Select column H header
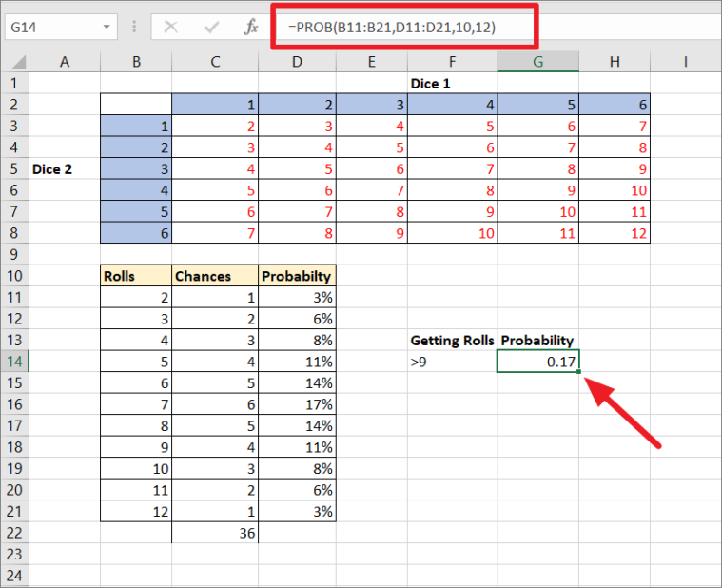This screenshot has width=722, height=588. 615,61
